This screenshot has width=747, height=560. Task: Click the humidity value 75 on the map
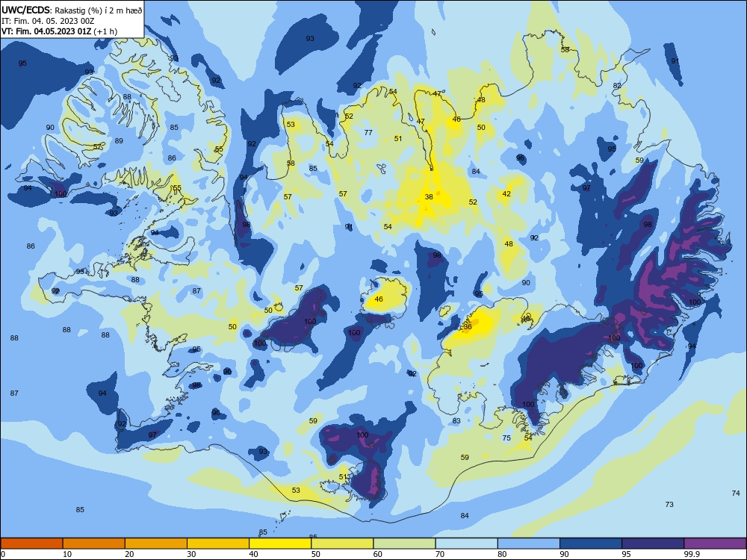pos(506,438)
